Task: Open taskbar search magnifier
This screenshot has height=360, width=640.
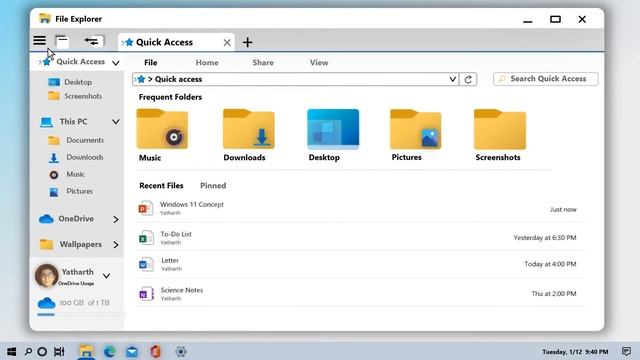Action: pos(28,351)
